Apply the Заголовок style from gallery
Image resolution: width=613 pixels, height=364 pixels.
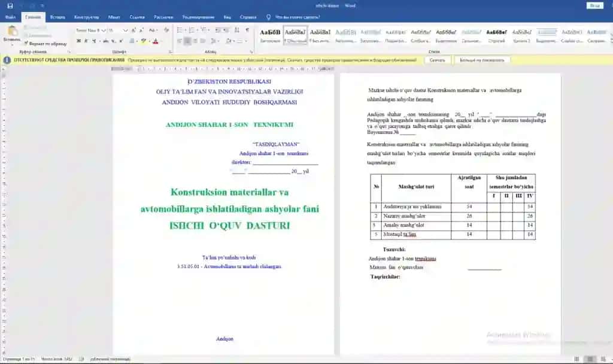[270, 35]
